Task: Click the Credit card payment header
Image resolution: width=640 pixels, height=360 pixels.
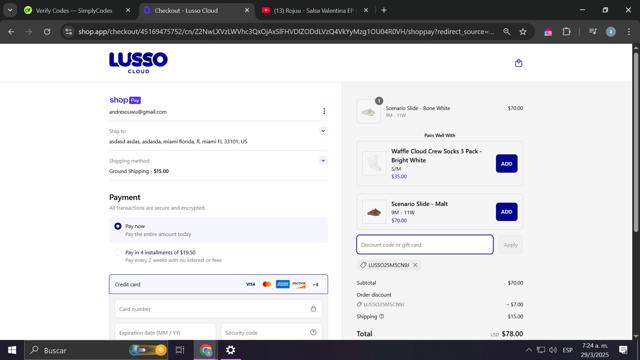Action: pyautogui.click(x=218, y=284)
